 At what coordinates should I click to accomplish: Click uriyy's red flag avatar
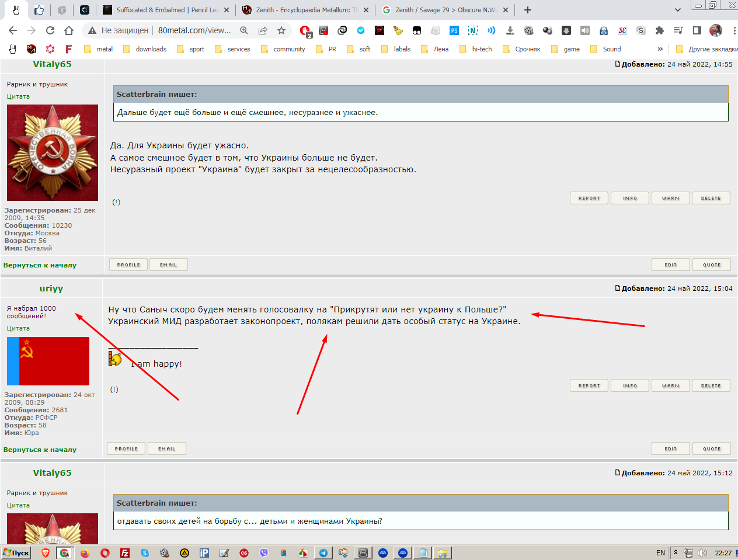48,361
